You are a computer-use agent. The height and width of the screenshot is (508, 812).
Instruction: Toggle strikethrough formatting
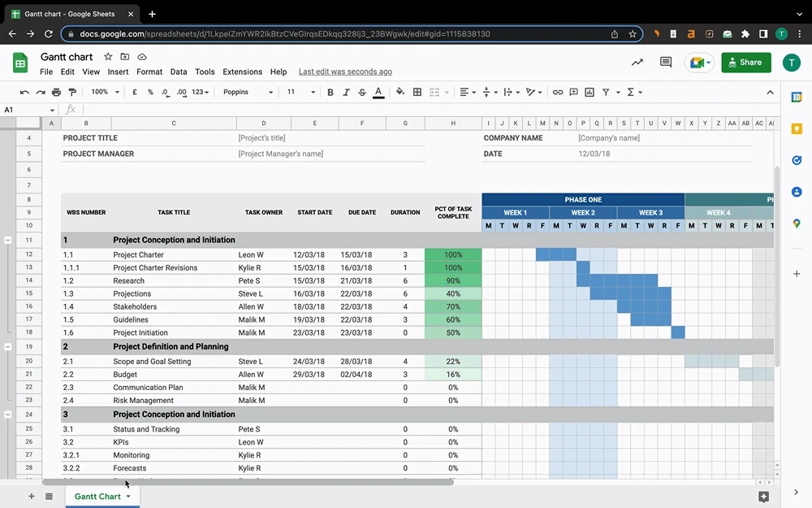coord(362,93)
